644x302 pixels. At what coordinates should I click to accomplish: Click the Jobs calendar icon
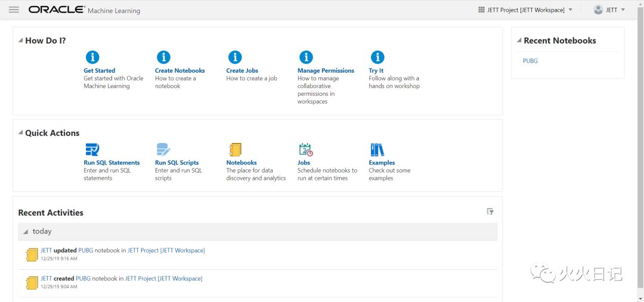click(306, 150)
